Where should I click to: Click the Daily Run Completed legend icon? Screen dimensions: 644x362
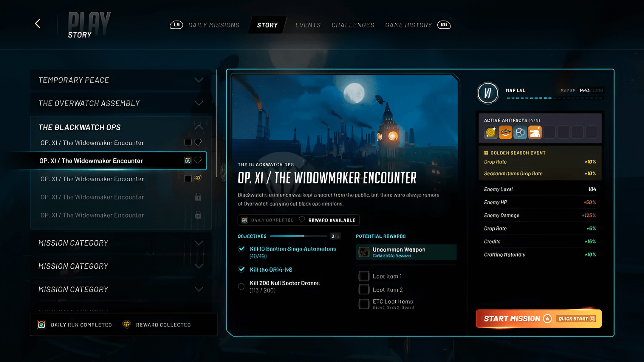41,324
